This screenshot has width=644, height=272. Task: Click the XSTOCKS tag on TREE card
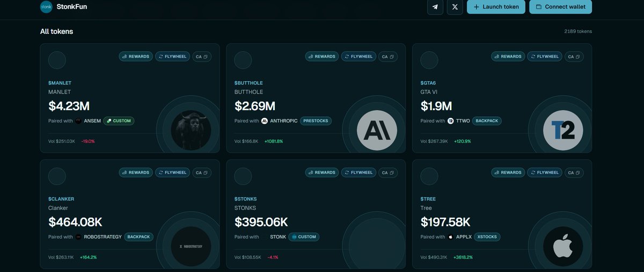pos(487,237)
